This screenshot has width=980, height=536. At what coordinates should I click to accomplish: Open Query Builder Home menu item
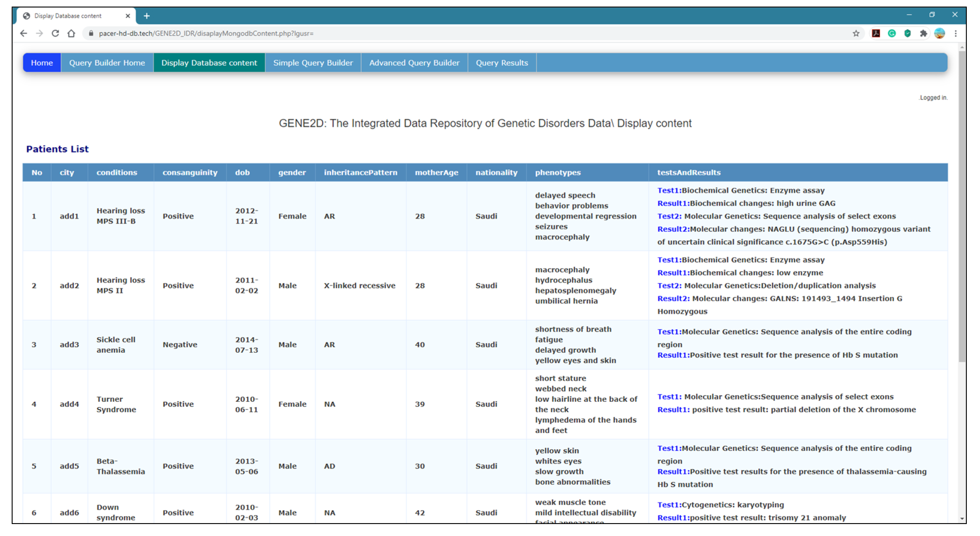107,63
